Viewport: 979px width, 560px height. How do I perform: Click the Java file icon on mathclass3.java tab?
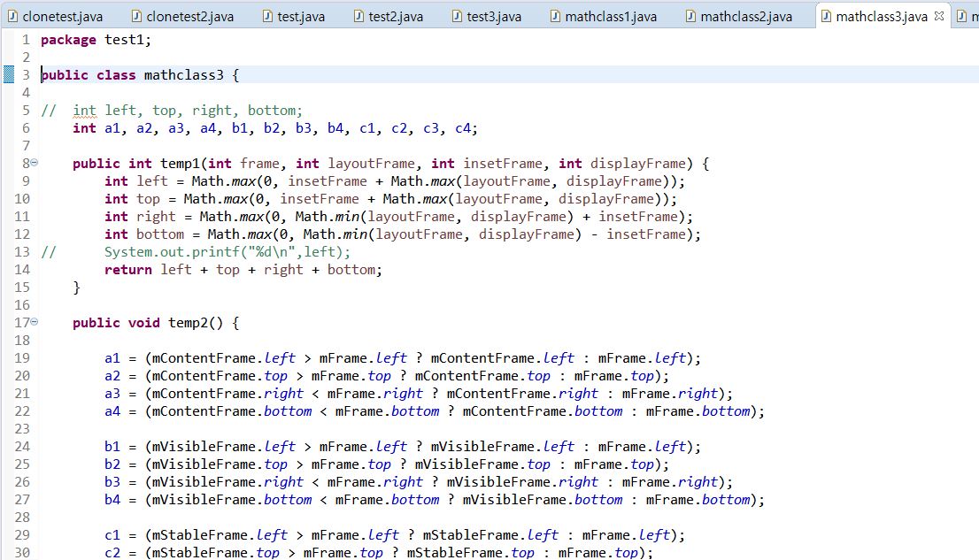pyautogui.click(x=826, y=16)
